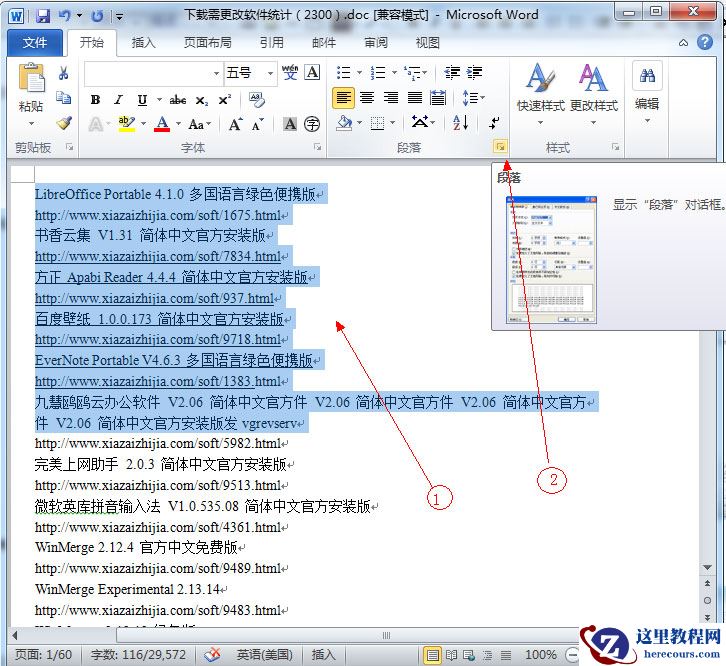This screenshot has width=726, height=666.
Task: Open the font size 五号 dropdown
Action: pyautogui.click(x=270, y=73)
